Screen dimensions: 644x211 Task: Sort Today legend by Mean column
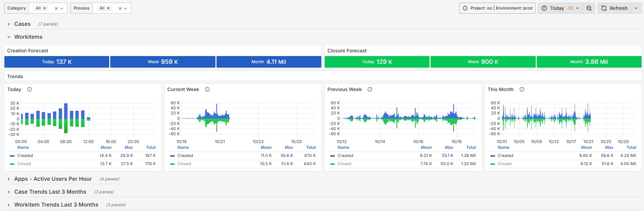tap(106, 147)
